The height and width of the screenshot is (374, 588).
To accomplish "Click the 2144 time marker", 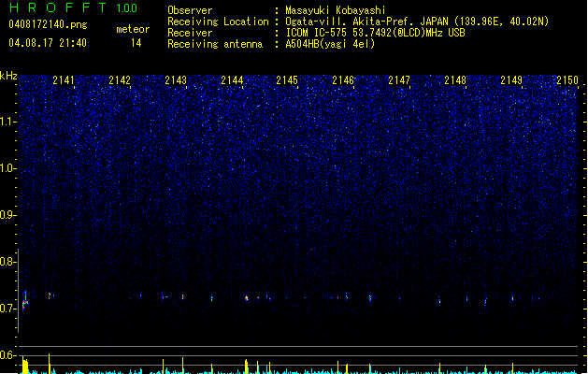I will coord(232,80).
